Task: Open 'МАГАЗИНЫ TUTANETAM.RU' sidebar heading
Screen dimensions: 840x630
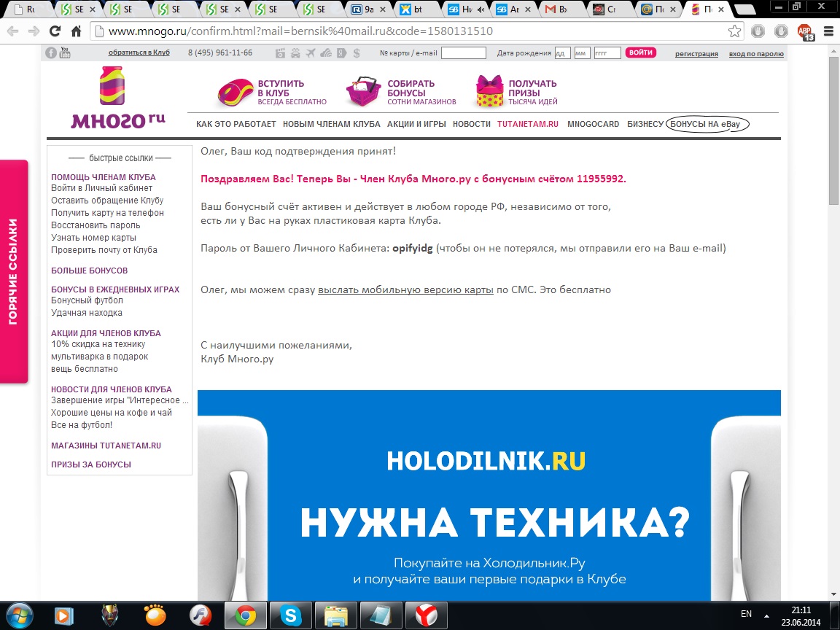Action: [106, 446]
